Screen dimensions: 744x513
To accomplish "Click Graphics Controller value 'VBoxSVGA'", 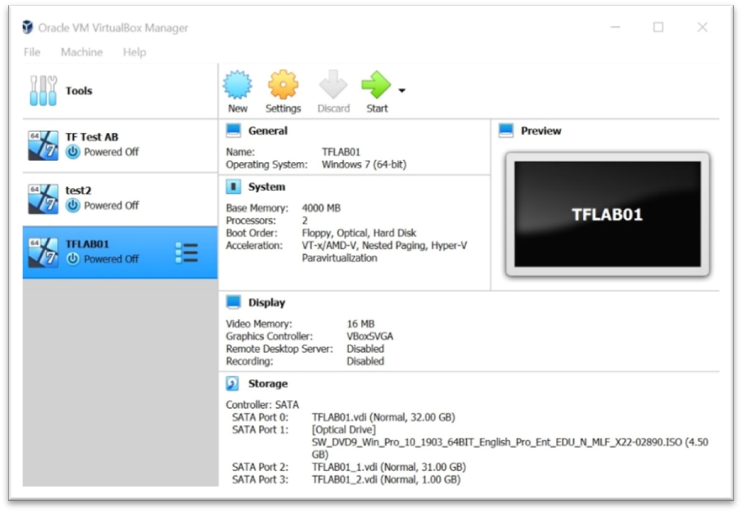I will [x=370, y=336].
